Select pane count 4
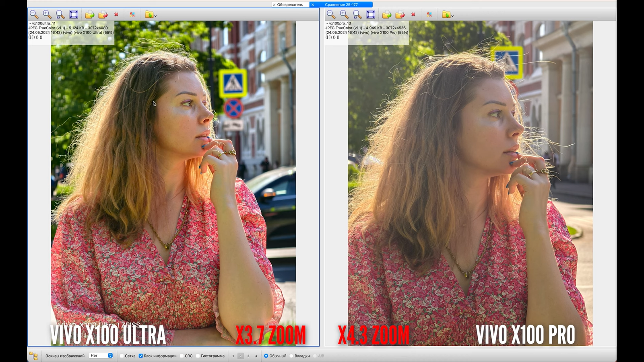The width and height of the screenshot is (644, 362). (256, 356)
